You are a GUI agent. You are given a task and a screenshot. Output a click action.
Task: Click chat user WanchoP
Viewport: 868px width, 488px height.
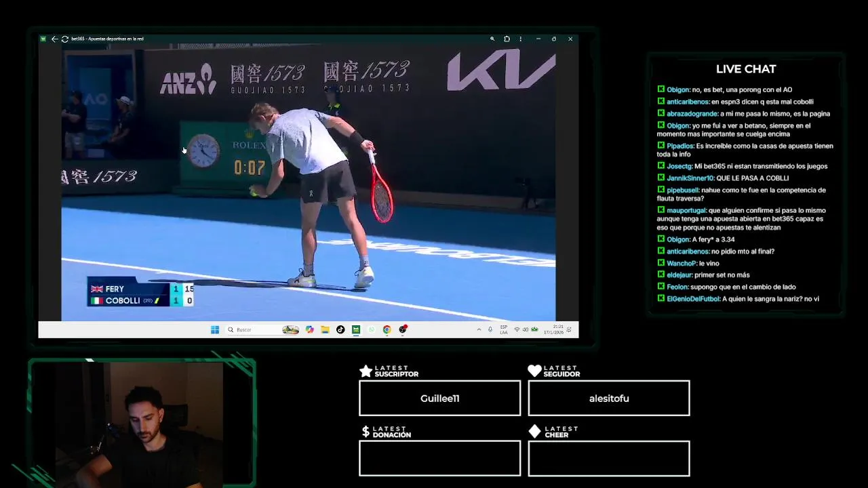click(682, 263)
